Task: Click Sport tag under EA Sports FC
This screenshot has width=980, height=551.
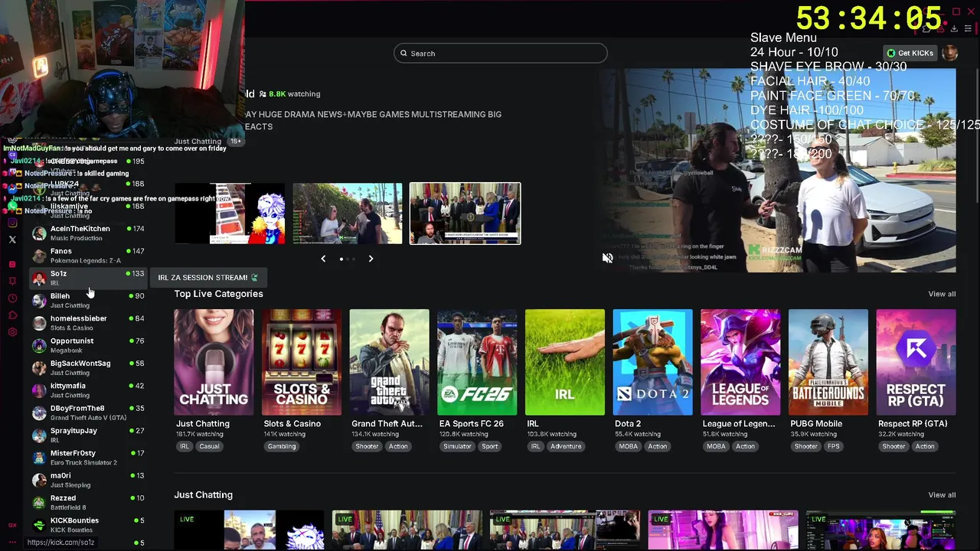Action: pos(490,446)
